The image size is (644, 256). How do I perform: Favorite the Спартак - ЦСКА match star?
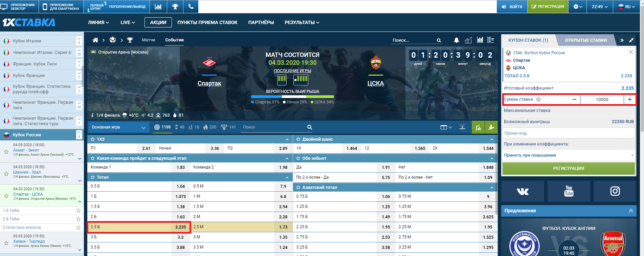click(x=6, y=196)
